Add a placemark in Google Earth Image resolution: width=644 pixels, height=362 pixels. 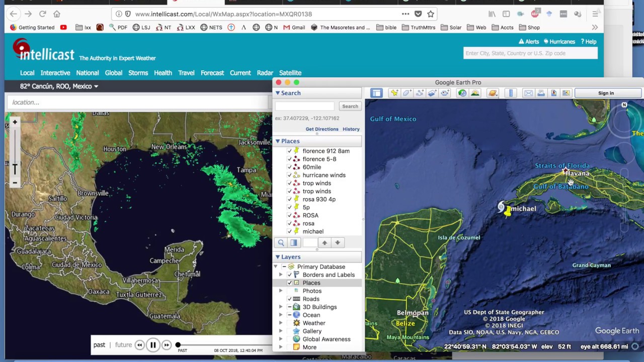[394, 93]
